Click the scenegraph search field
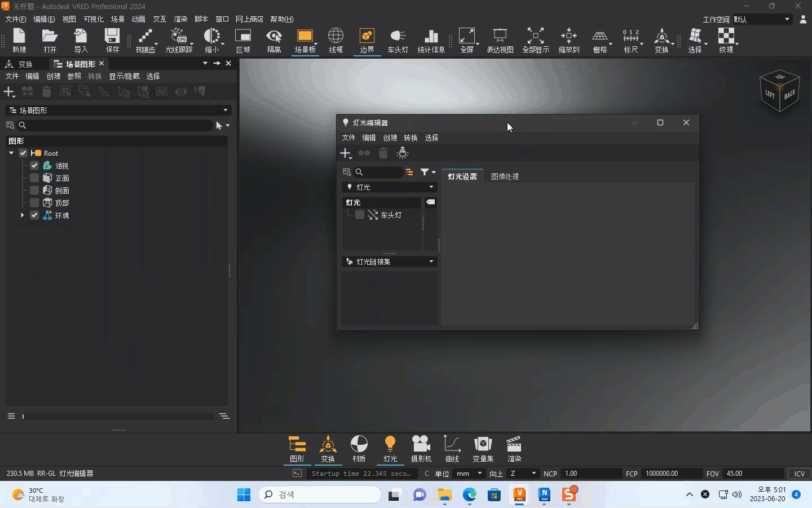 [x=116, y=125]
